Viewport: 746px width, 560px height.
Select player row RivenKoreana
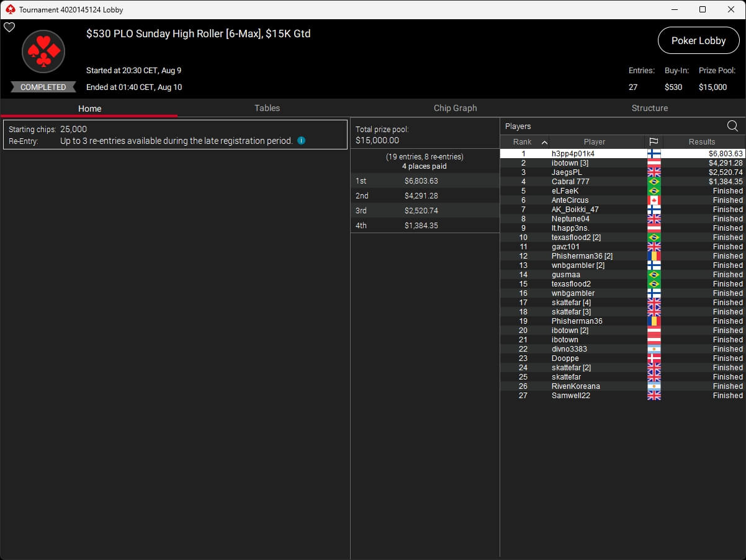point(622,386)
